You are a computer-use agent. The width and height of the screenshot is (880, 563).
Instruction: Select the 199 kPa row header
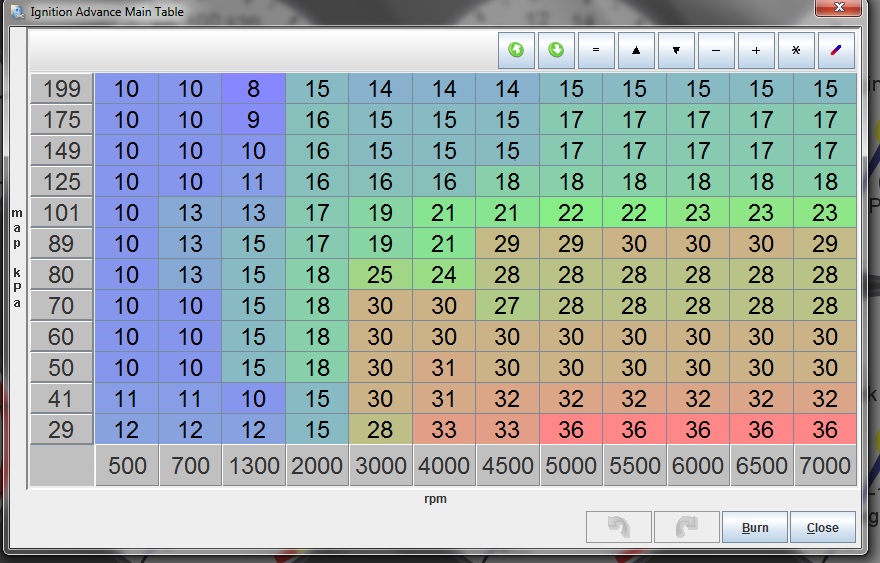62,89
